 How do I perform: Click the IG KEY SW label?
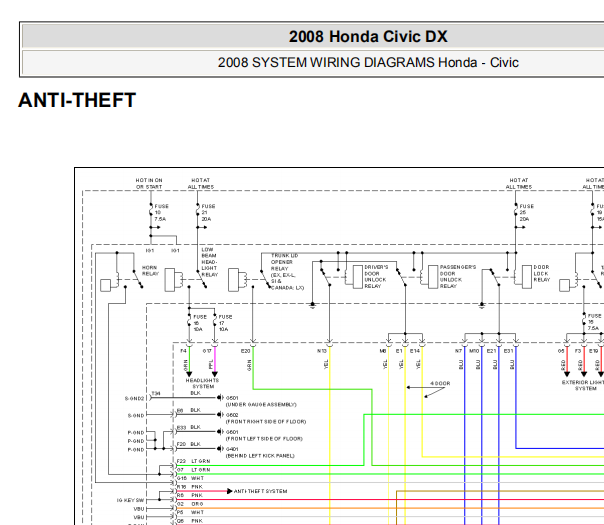131,500
